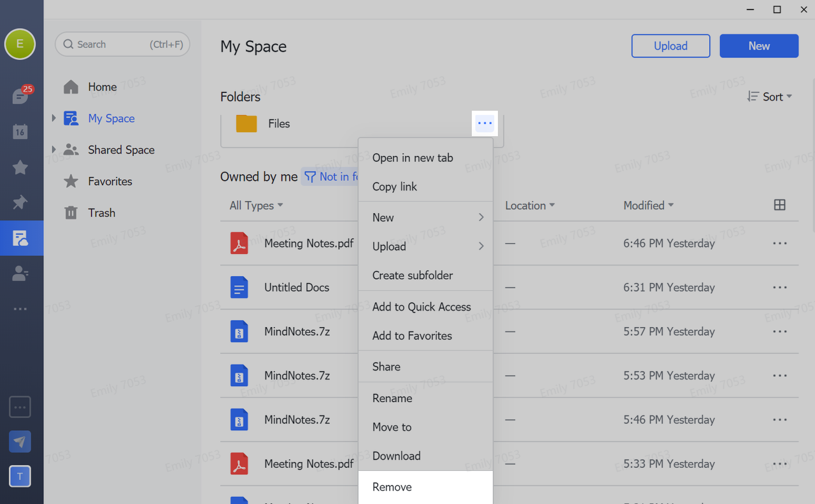
Task: Select Create subfolder from the context menu
Action: click(x=413, y=275)
